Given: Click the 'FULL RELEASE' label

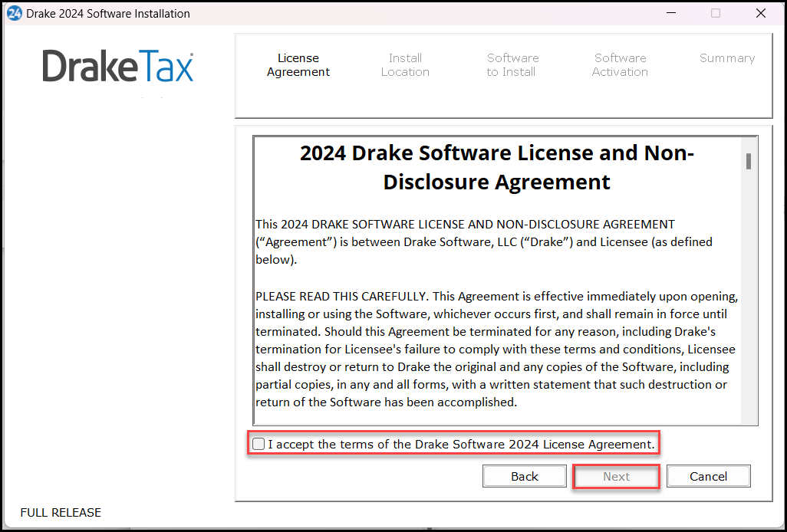Looking at the screenshot, I should coord(61,512).
